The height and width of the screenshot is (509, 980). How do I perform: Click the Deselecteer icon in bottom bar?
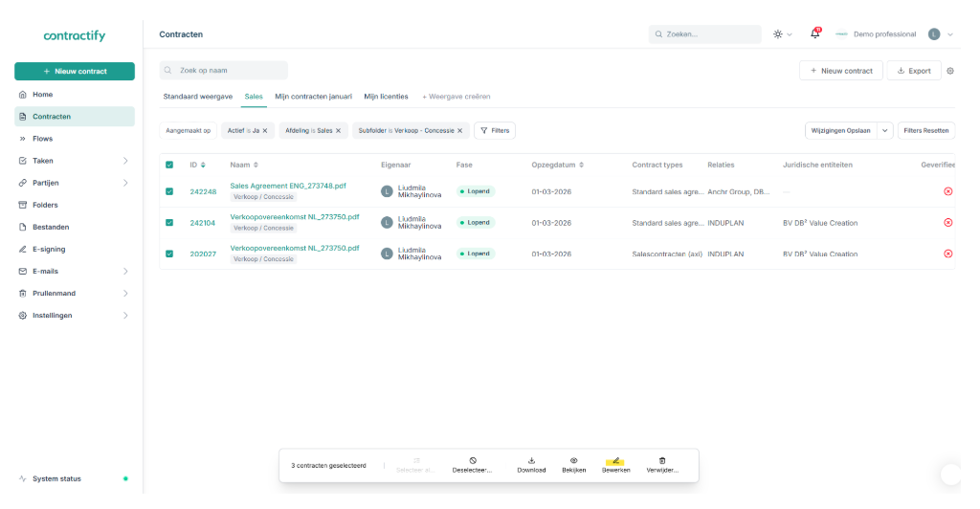coord(473,461)
